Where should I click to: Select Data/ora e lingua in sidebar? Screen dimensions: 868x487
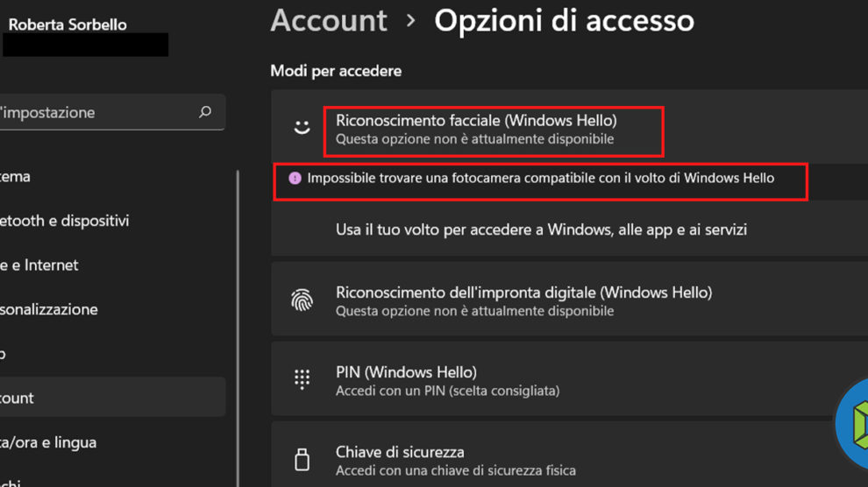[48, 442]
